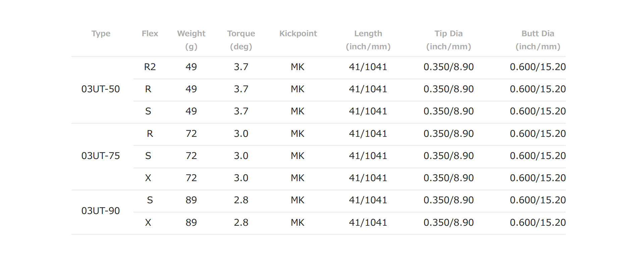The width and height of the screenshot is (644, 268).
Task: Click the 89 weight in 03UT-90 S row
Action: [191, 200]
